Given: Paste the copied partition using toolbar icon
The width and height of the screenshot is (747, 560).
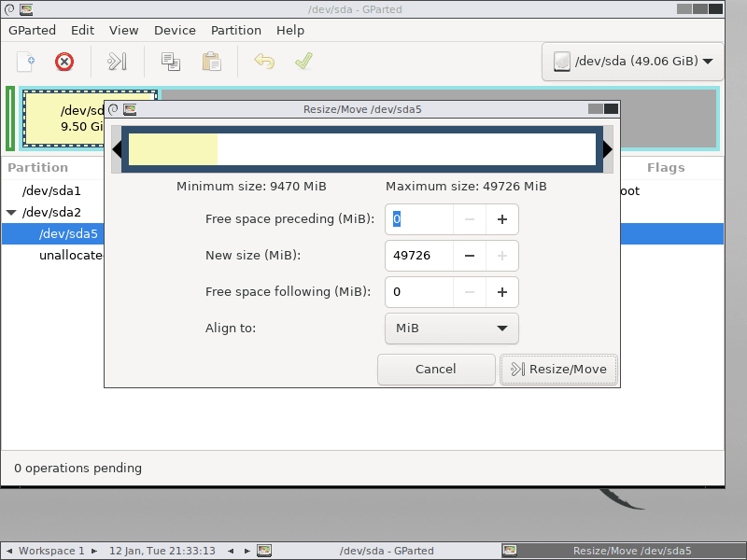Looking at the screenshot, I should [x=210, y=61].
